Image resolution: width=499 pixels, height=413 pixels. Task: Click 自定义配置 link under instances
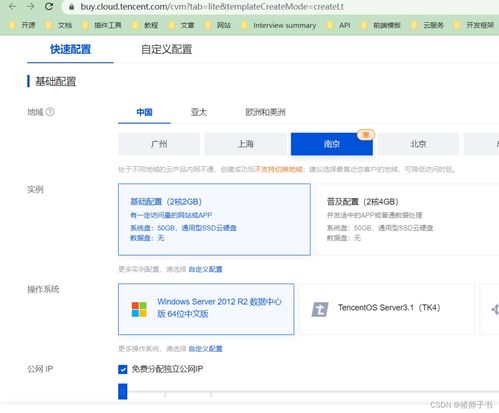pyautogui.click(x=205, y=269)
